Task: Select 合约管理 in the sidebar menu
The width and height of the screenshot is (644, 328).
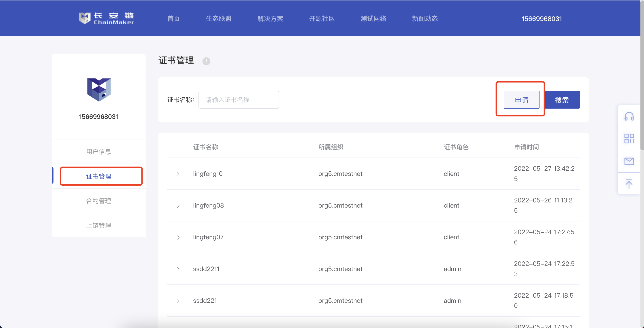Action: [x=98, y=201]
